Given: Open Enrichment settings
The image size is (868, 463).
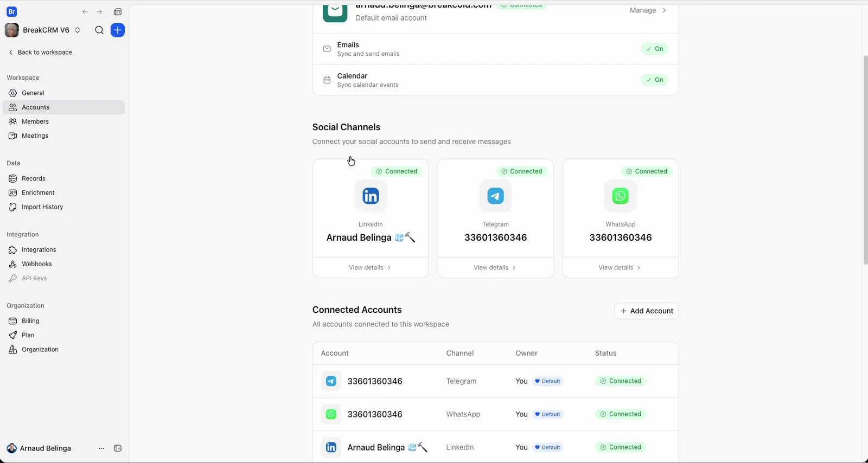Looking at the screenshot, I should pos(63,192).
